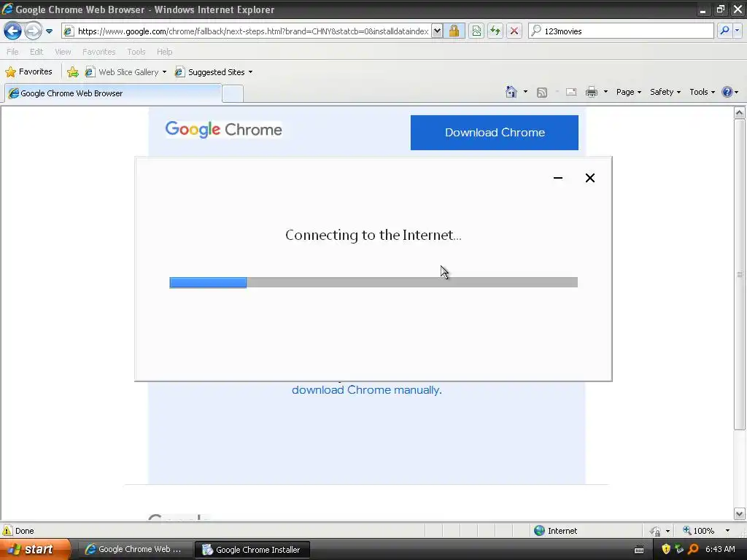Print the page with printer icon
Screen dimensions: 747x560
point(591,92)
